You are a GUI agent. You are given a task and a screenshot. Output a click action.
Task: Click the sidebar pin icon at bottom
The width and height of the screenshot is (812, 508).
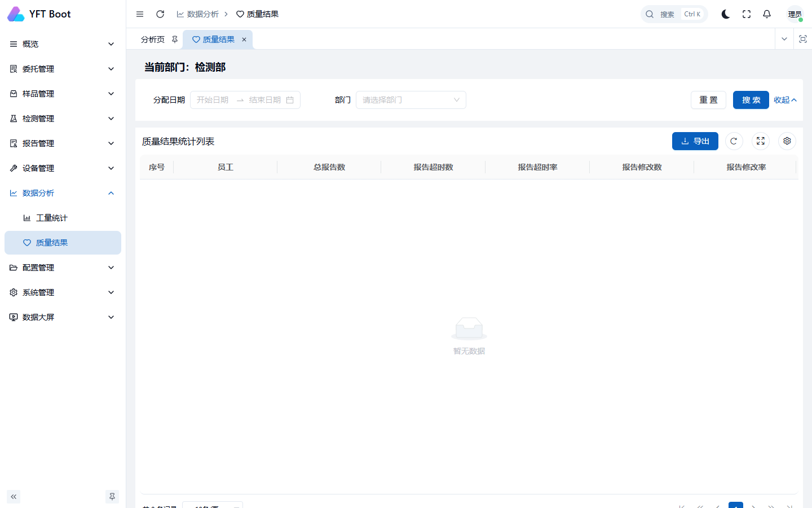pyautogui.click(x=112, y=497)
